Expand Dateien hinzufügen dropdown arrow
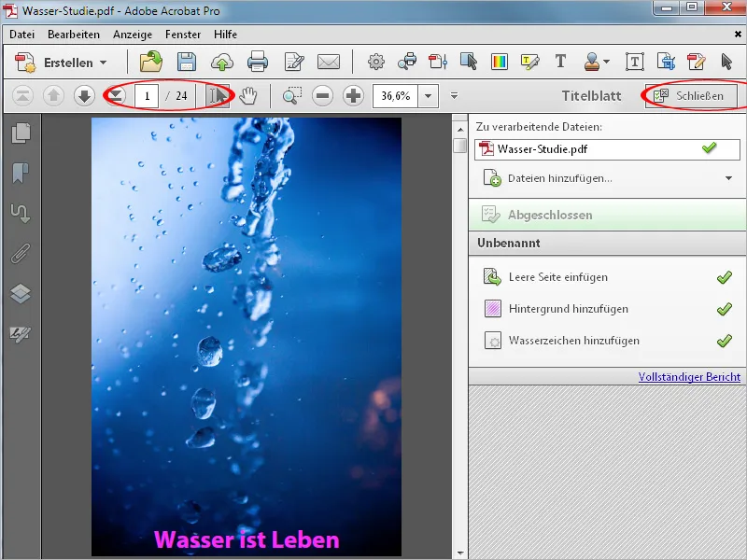This screenshot has height=560, width=747. [728, 178]
